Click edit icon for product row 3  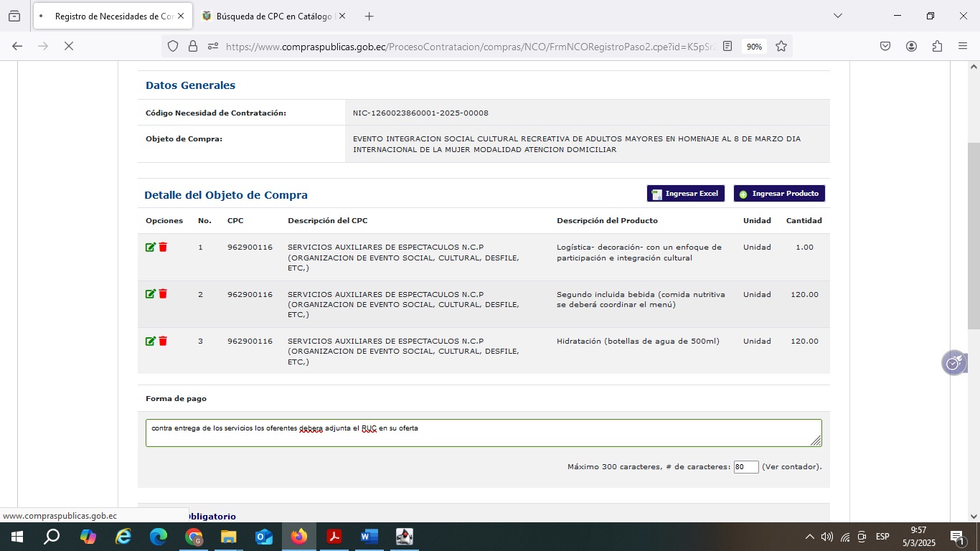150,341
